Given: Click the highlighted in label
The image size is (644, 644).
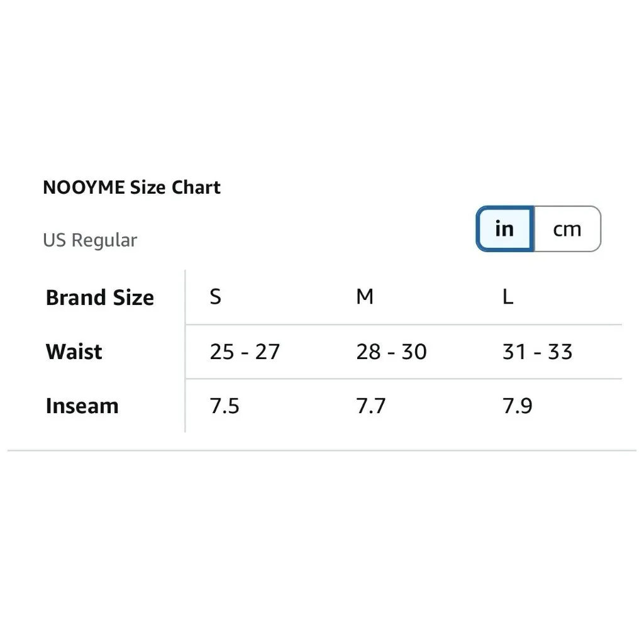Looking at the screenshot, I should pyautogui.click(x=504, y=229).
